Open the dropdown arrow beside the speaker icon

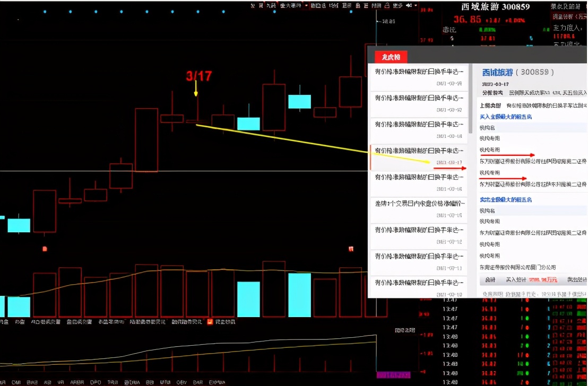(416, 5)
